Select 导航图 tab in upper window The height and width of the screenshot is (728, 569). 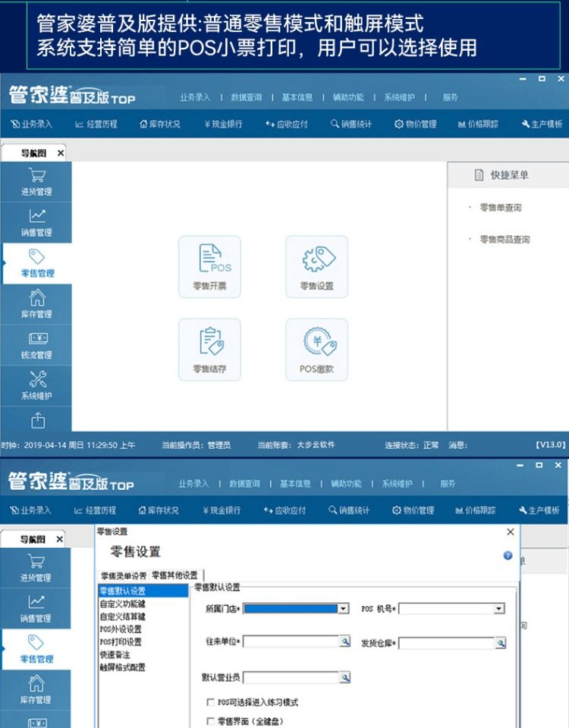[33, 153]
